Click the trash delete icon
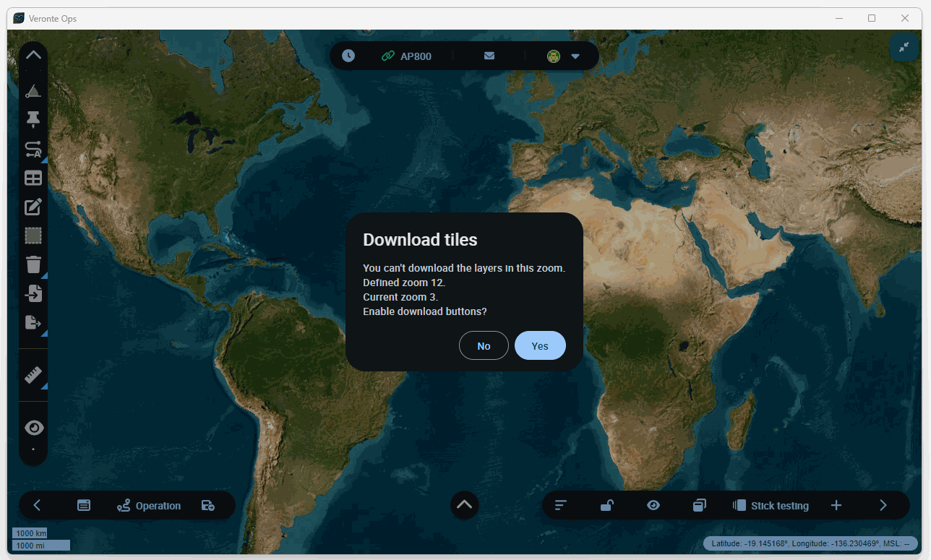Viewport: 931px width, 560px height. 33,264
